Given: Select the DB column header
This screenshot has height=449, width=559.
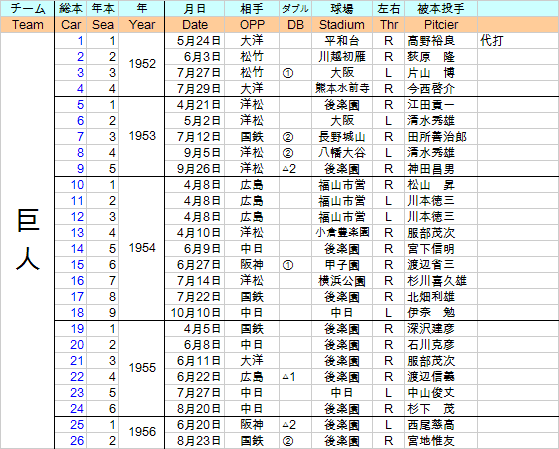Looking at the screenshot, I should (296, 25).
